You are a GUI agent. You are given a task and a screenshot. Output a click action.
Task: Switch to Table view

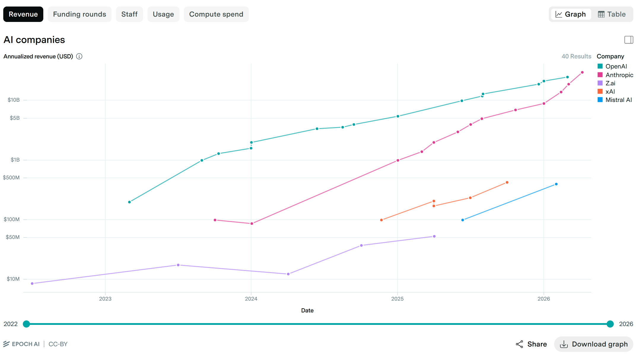coord(612,14)
